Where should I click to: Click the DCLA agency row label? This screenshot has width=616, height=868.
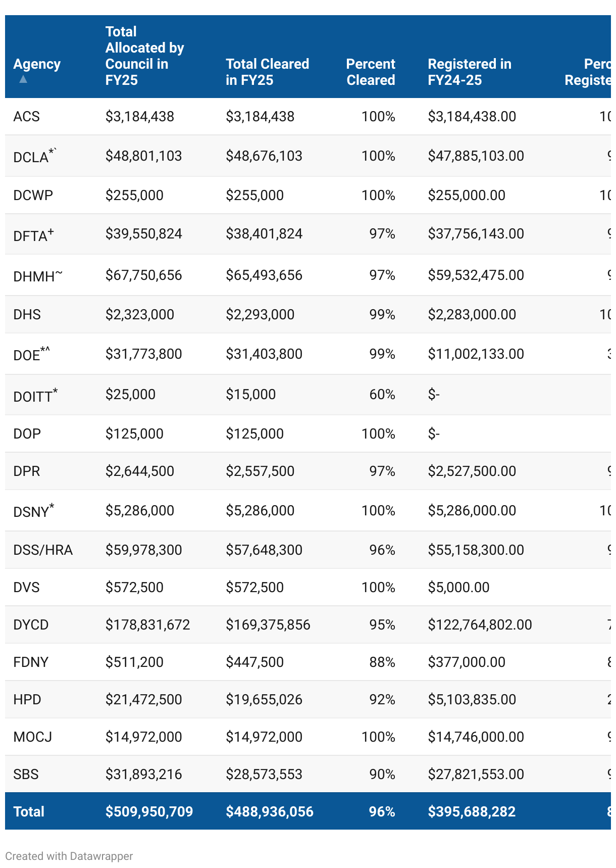[31, 157]
